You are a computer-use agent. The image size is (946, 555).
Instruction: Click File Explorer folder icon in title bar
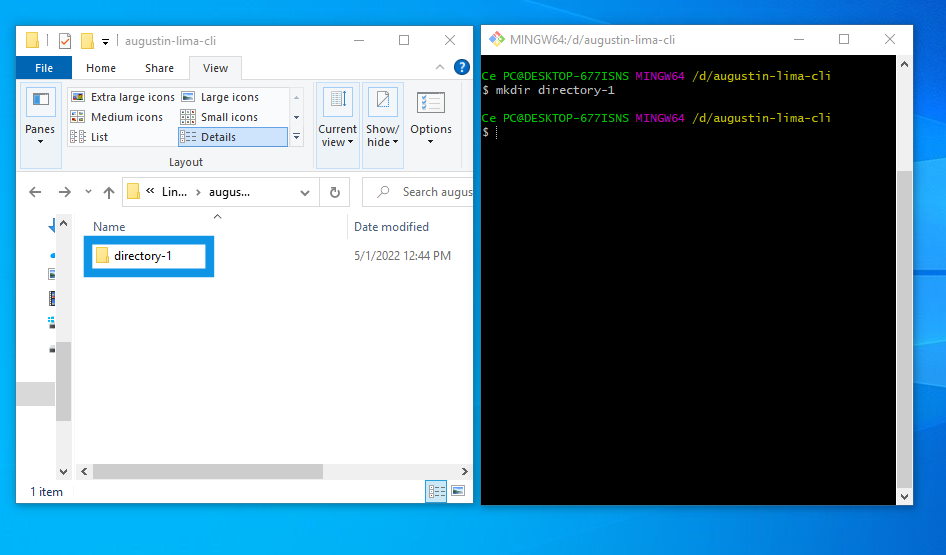click(x=33, y=40)
